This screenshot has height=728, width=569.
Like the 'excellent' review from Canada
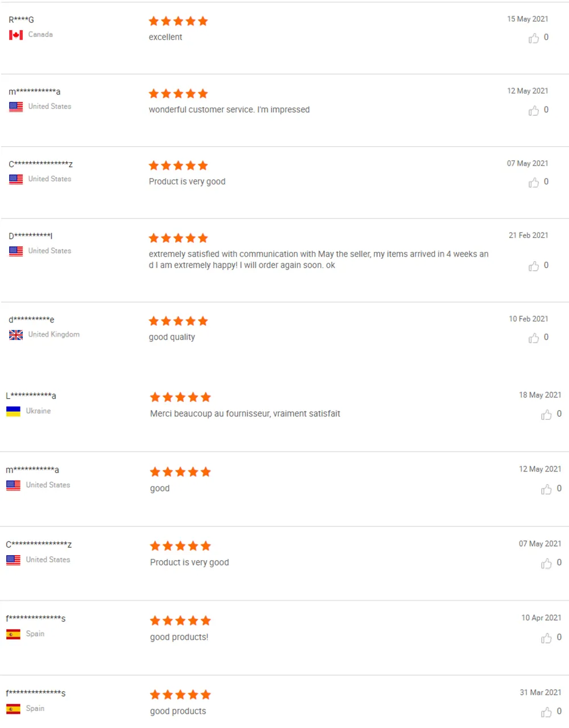point(534,38)
